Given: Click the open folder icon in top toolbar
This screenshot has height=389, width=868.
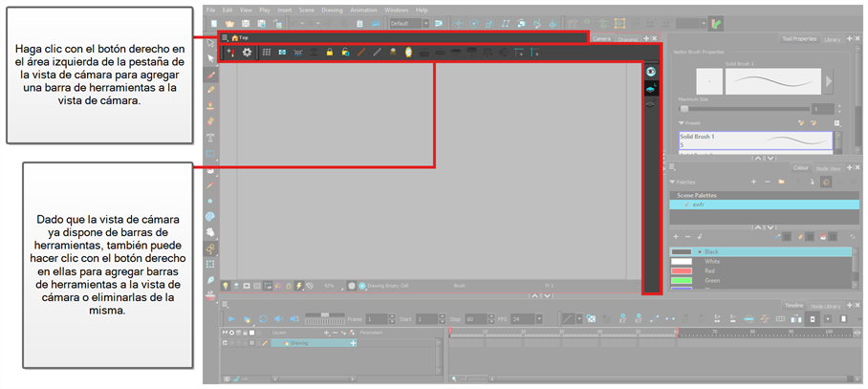Looking at the screenshot, I should (x=230, y=23).
